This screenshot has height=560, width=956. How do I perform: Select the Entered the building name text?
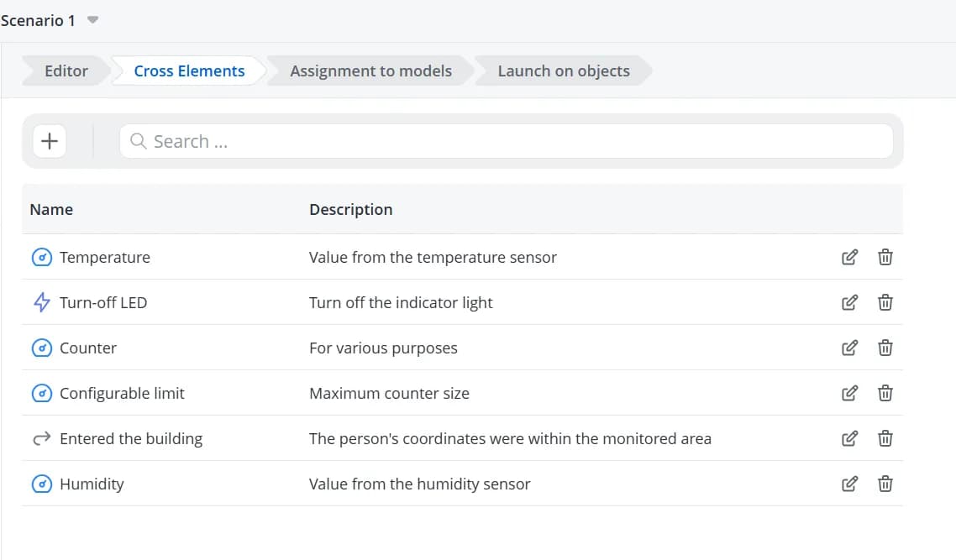(x=131, y=439)
